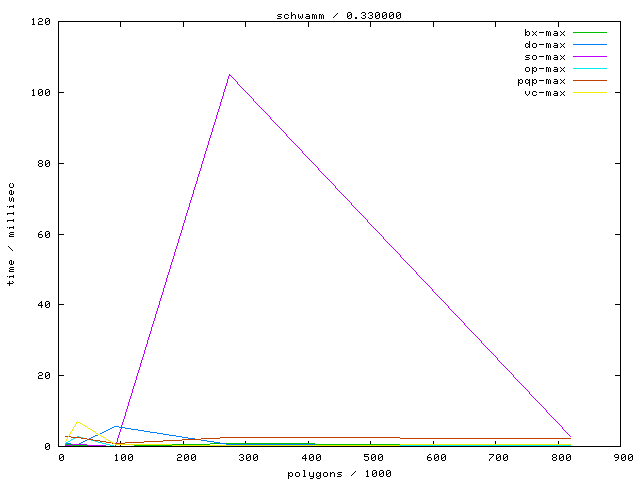Click the vc-max legend label

pyautogui.click(x=545, y=93)
